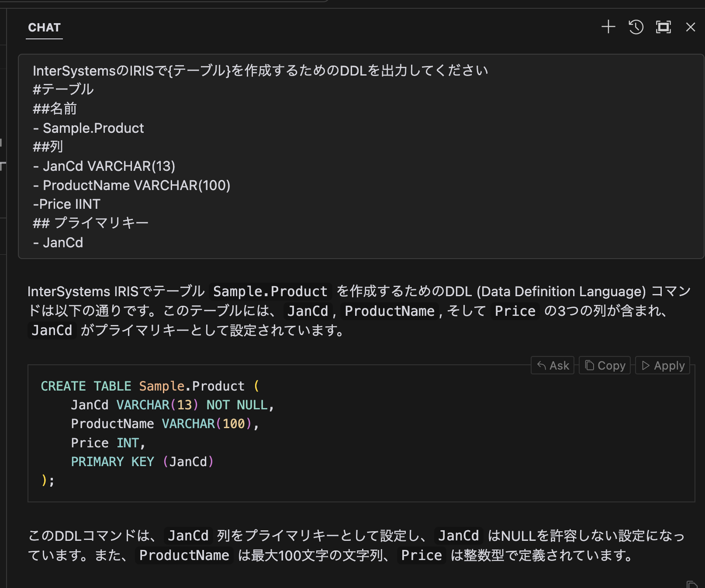This screenshot has width=705, height=588.
Task: Click inside the user prompt message box
Action: (x=361, y=156)
